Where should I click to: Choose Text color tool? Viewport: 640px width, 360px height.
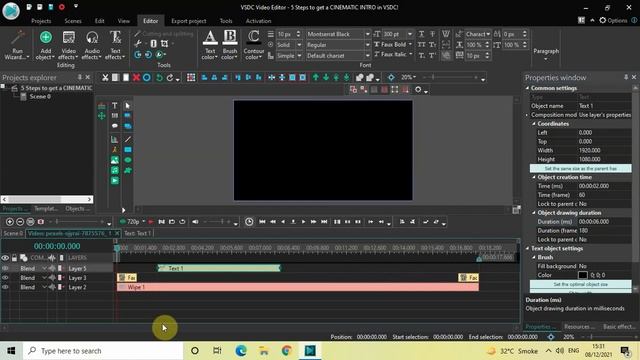210,45
